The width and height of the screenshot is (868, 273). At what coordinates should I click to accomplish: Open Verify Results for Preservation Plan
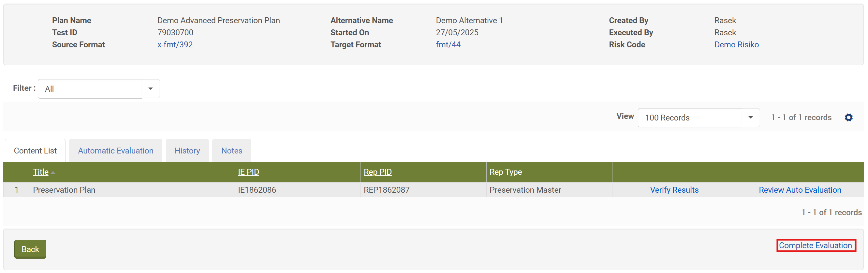(x=674, y=190)
